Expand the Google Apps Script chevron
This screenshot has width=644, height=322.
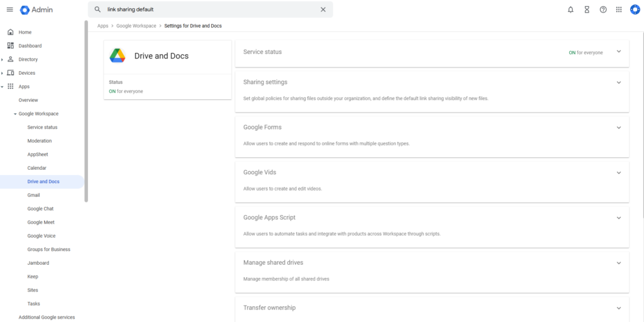coord(619,218)
